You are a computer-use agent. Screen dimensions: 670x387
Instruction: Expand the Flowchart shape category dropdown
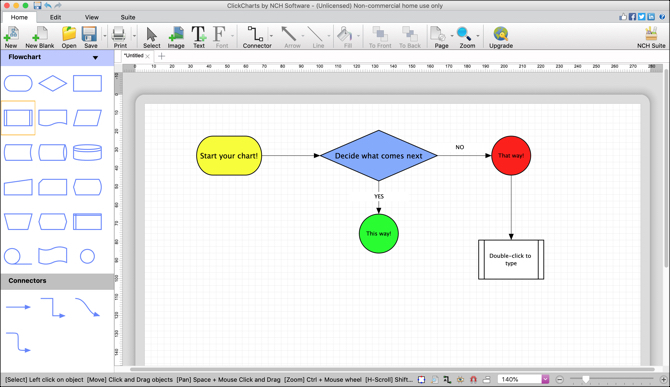pos(95,57)
